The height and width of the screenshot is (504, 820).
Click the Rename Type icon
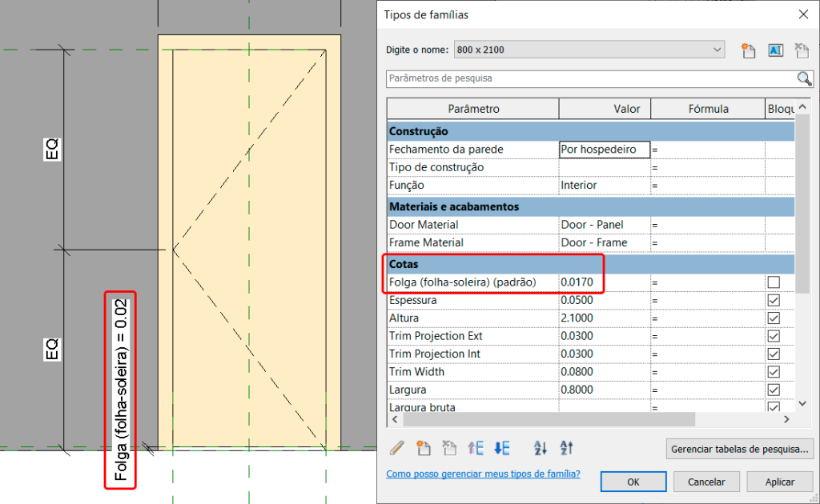(775, 50)
